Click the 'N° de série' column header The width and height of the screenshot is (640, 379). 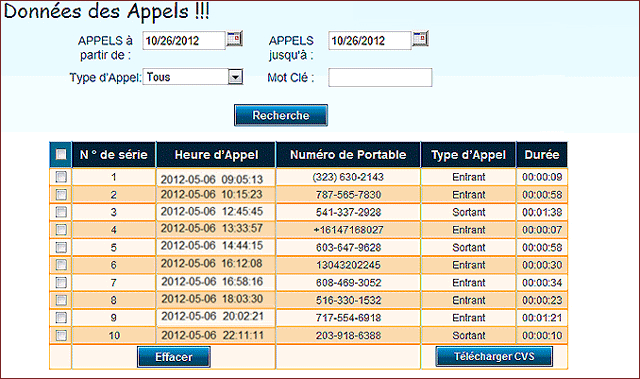pyautogui.click(x=114, y=155)
